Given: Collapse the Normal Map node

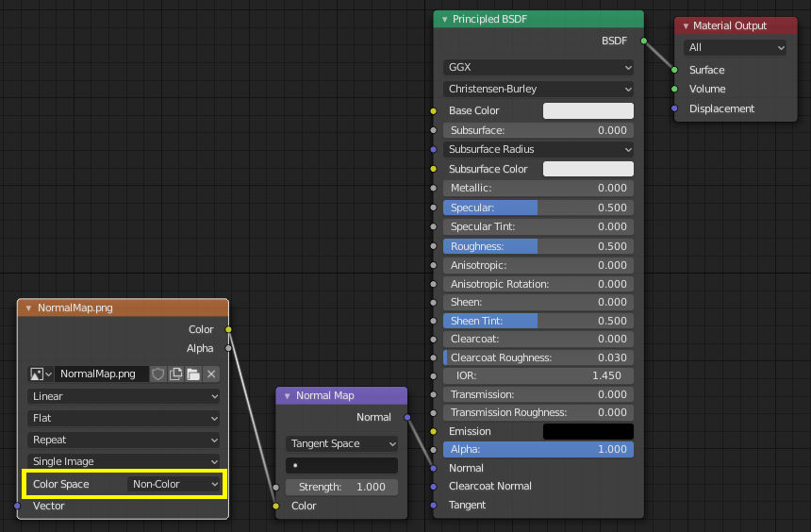Looking at the screenshot, I should tap(287, 396).
